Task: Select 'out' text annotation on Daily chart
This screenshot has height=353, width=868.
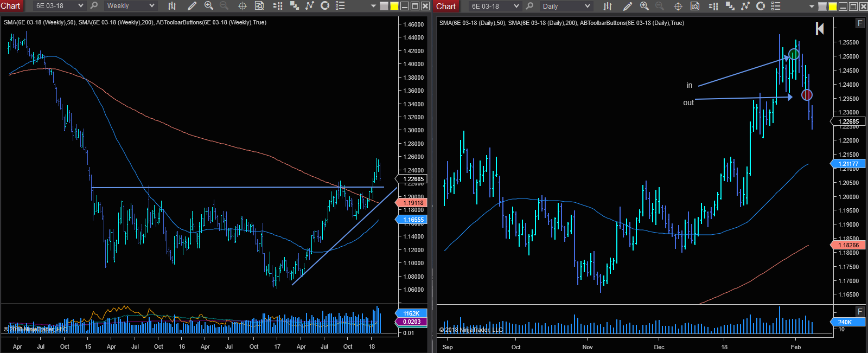Action: (x=688, y=102)
